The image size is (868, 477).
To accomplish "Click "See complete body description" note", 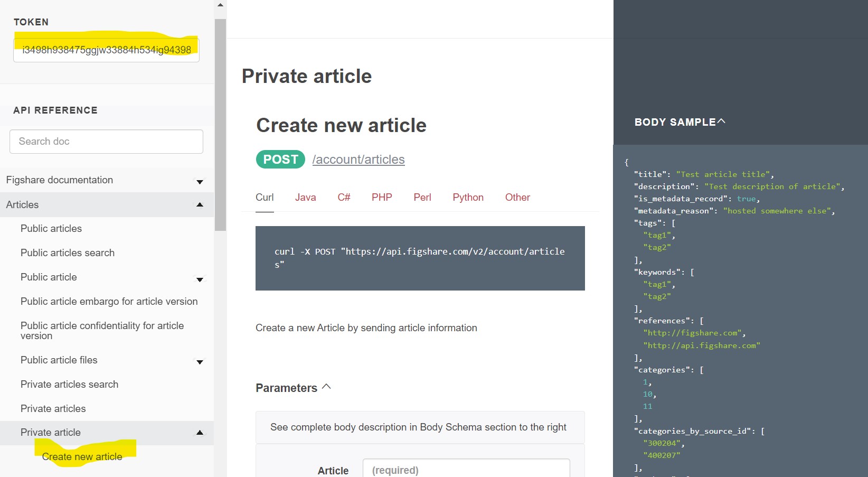I will point(418,427).
